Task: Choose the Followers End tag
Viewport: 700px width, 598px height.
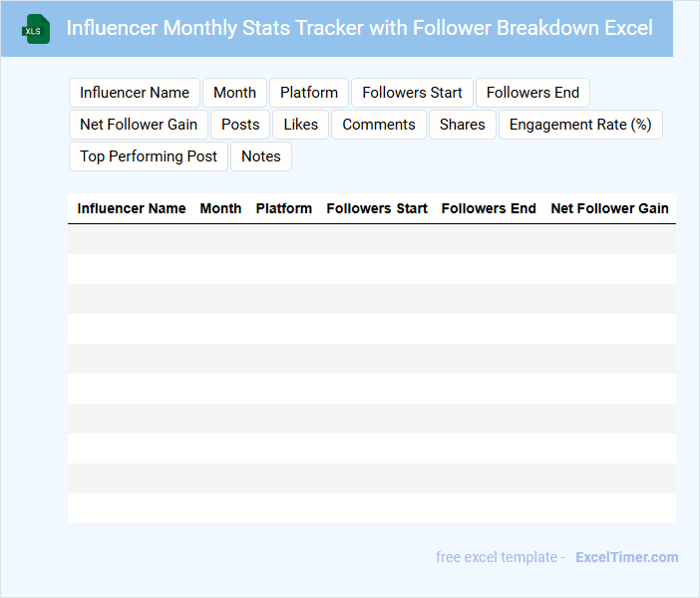Action: click(532, 93)
